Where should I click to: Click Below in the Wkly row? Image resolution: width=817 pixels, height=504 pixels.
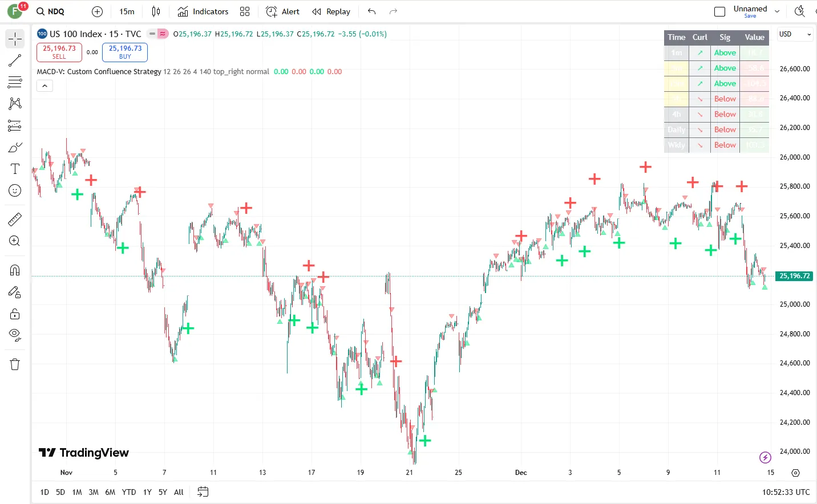[725, 145]
